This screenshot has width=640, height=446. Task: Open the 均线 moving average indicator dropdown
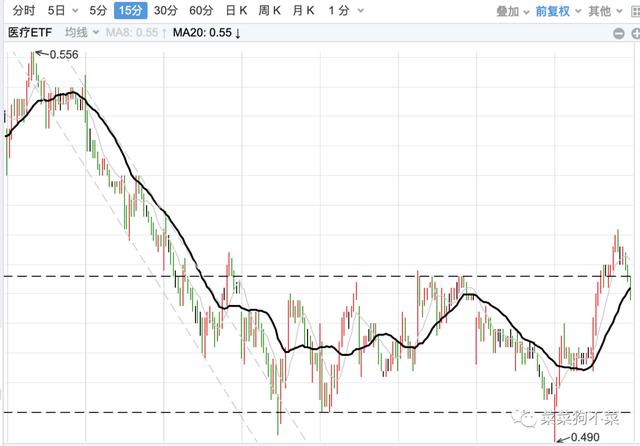[82, 32]
